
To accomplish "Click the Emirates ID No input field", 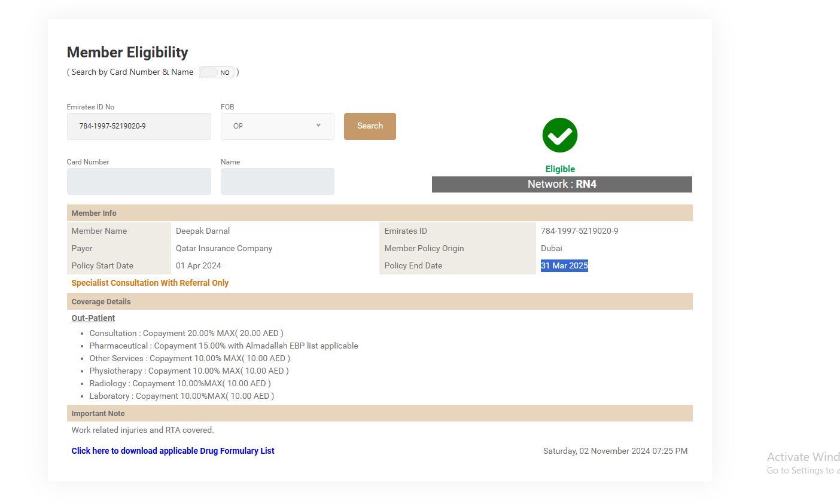I will coord(139,126).
